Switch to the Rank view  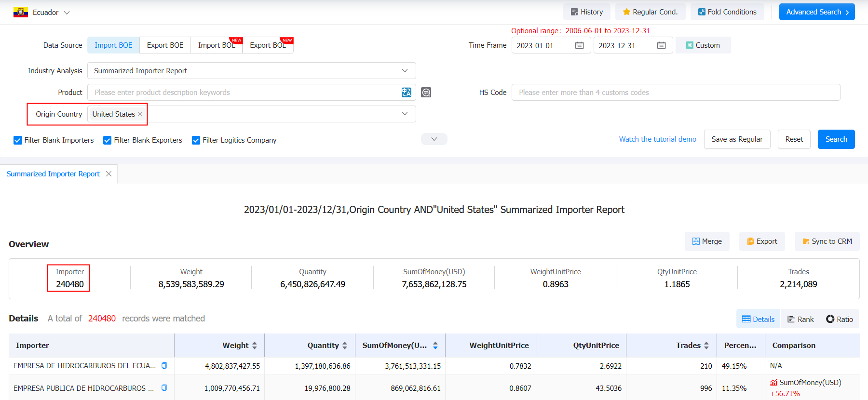click(x=800, y=319)
